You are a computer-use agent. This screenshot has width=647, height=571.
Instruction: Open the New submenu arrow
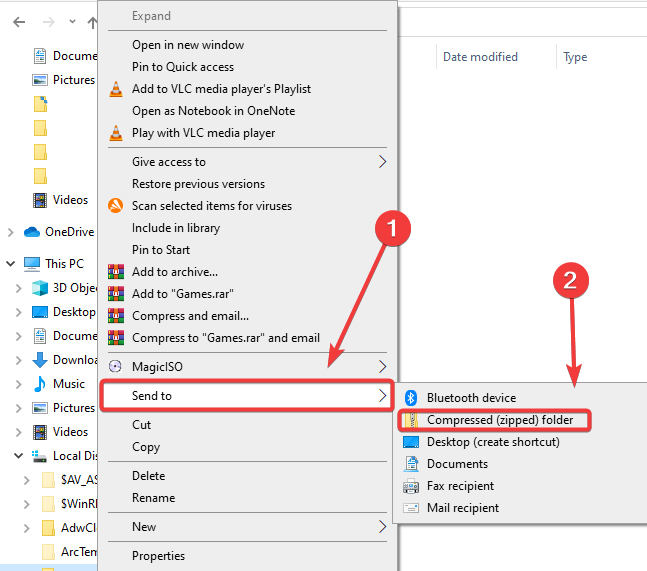tap(383, 526)
